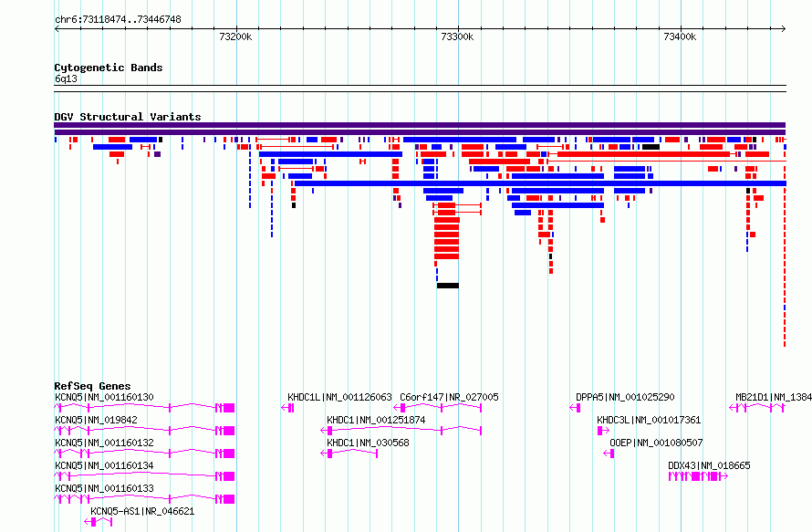This screenshot has height=532, width=812.
Task: Click the KHDC1|NM_030568 transcript label
Action: [368, 443]
